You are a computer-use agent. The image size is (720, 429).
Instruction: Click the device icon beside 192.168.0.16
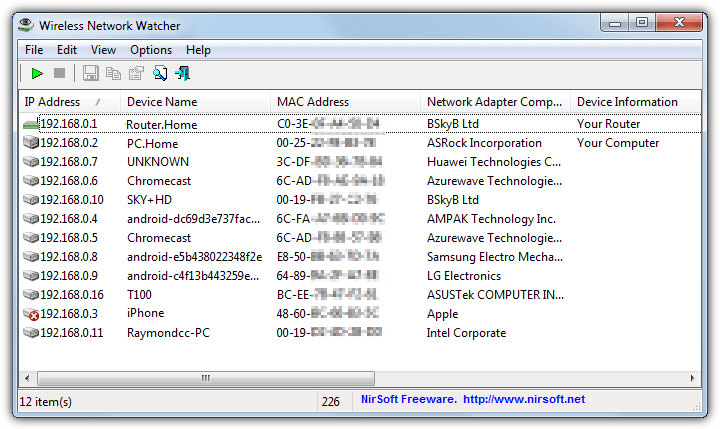click(31, 294)
